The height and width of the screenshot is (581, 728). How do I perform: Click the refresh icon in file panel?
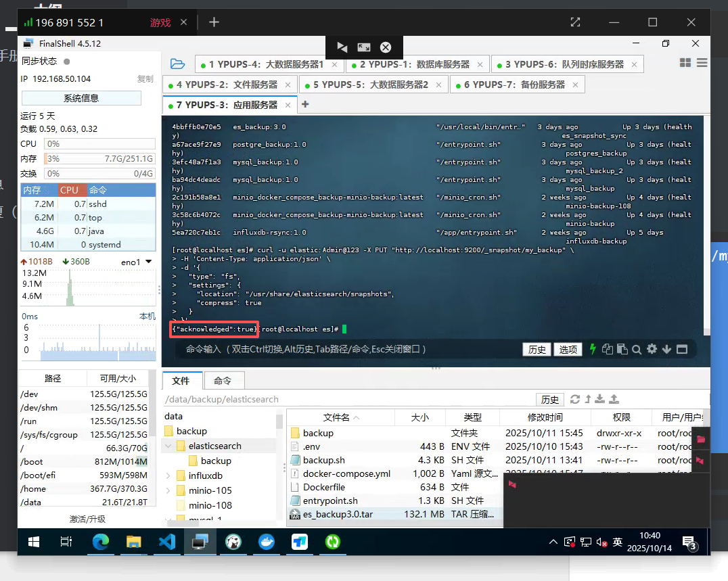pyautogui.click(x=575, y=399)
